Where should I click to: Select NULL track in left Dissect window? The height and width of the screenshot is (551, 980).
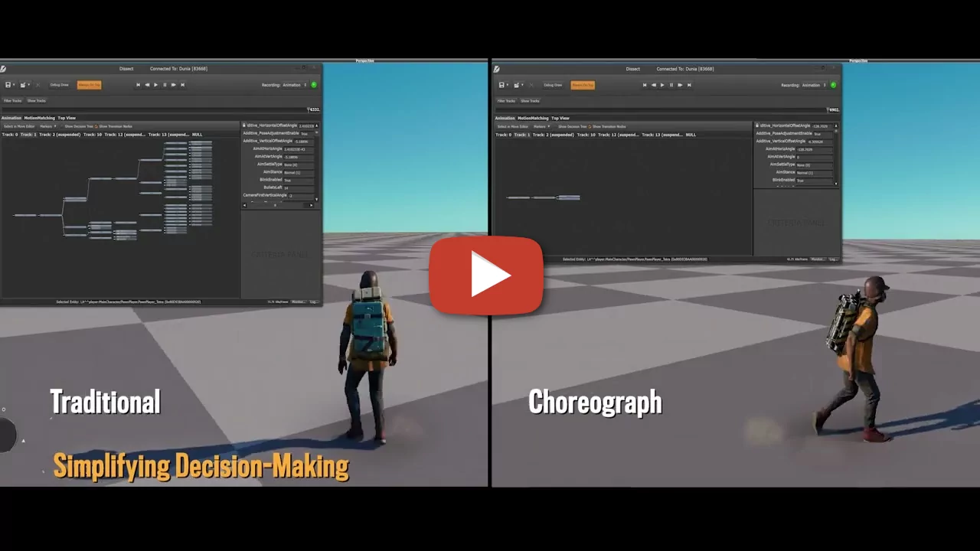198,135
